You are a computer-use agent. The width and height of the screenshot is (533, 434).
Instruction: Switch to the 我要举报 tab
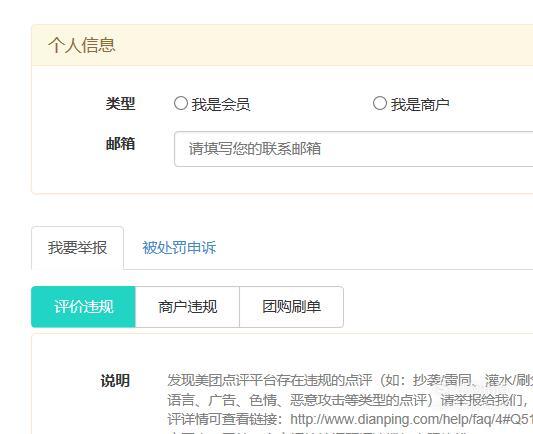[x=78, y=248]
